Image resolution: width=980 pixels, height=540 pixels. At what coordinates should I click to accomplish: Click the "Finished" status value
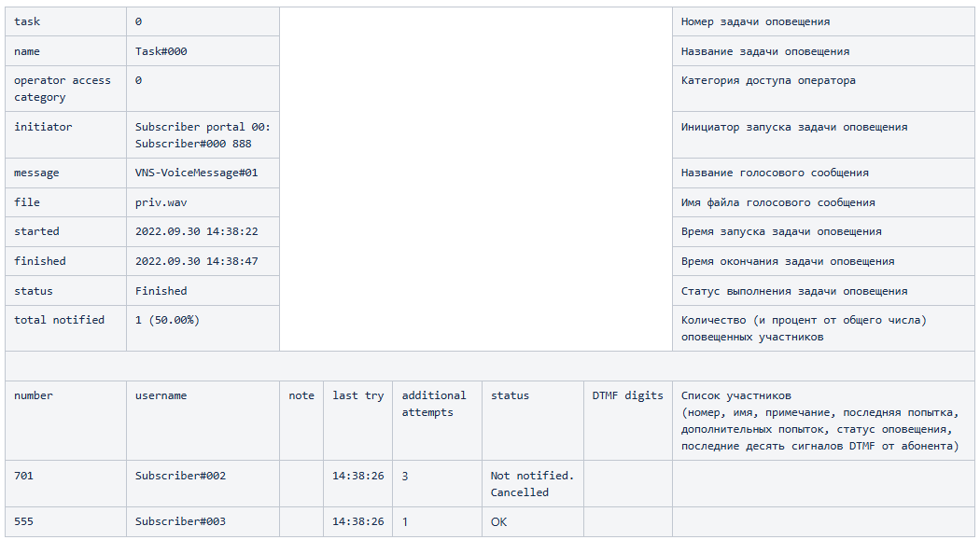point(161,291)
